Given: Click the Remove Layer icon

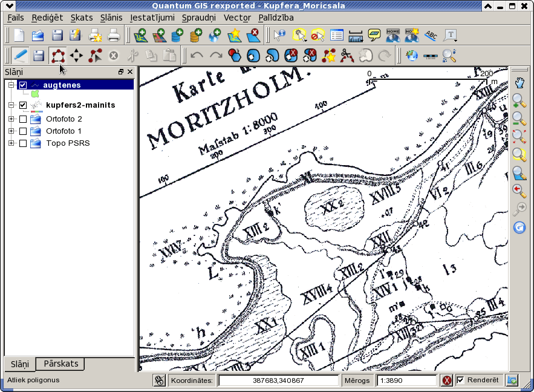Looking at the screenshot, I should click(253, 35).
